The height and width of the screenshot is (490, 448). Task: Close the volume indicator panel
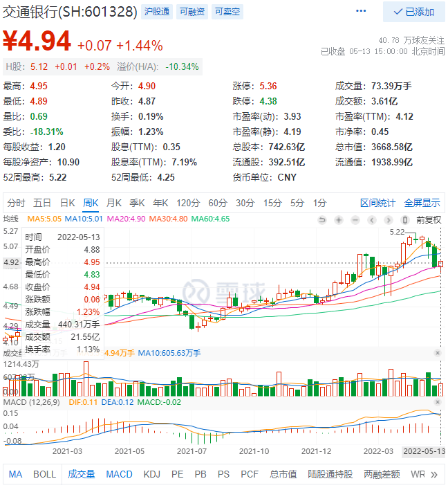pyautogui.click(x=438, y=353)
